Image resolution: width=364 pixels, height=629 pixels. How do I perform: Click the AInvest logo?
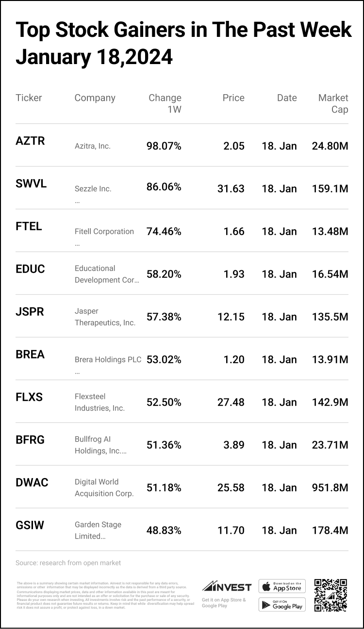coord(227,587)
